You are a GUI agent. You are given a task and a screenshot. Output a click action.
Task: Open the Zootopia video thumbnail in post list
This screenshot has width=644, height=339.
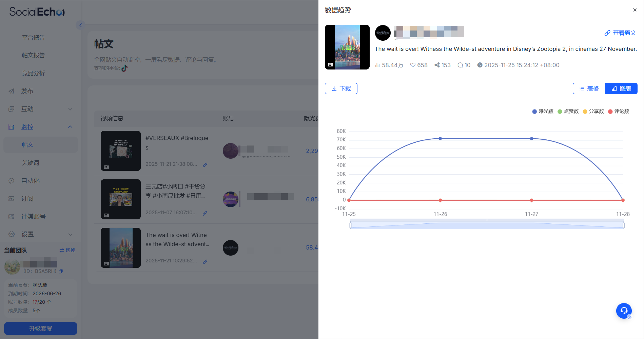pyautogui.click(x=121, y=248)
